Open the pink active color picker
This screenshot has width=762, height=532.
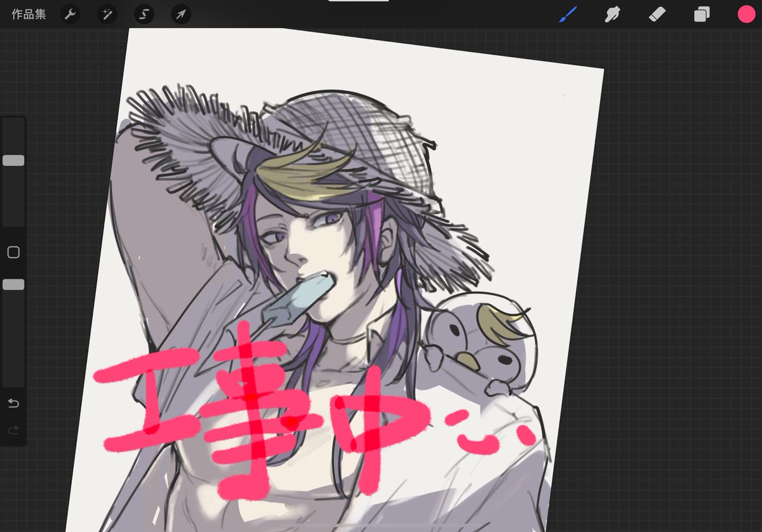tap(746, 15)
